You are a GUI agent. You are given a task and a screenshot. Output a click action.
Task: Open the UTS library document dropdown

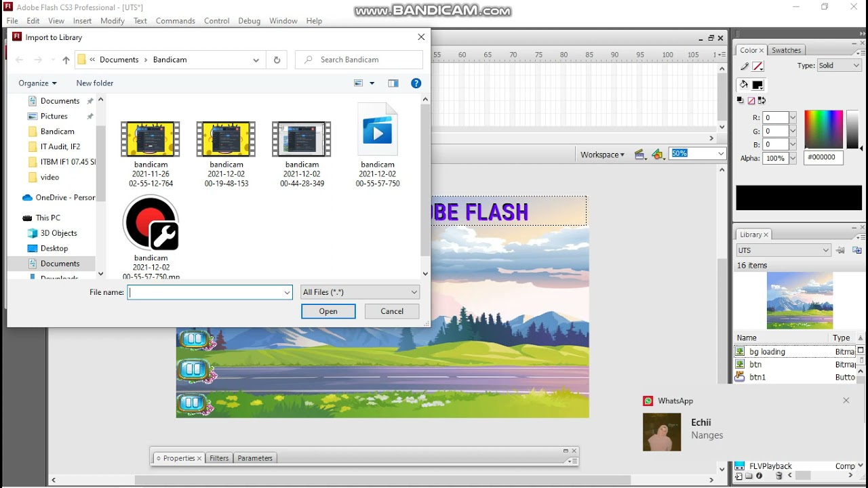coord(783,250)
